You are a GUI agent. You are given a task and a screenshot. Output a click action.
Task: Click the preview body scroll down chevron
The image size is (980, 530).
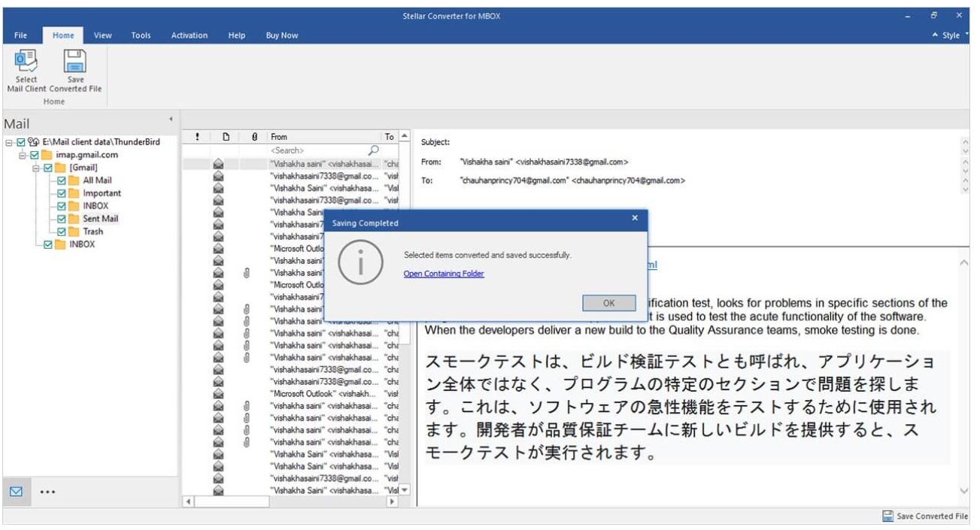pos(965,490)
